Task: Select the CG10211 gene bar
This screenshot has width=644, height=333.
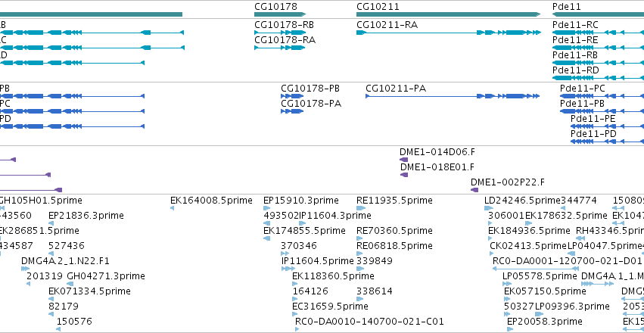Action: 448,14
